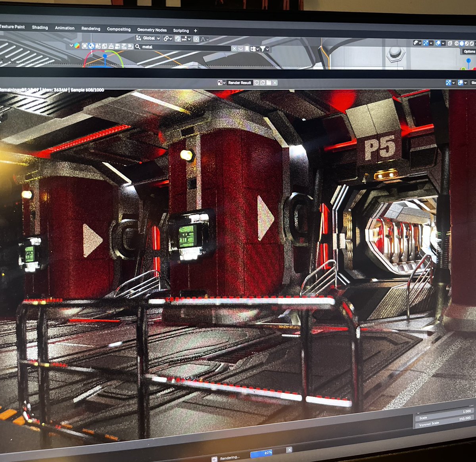Click the highlighted sphere filter icon
This screenshot has height=462, width=476.
point(92,46)
